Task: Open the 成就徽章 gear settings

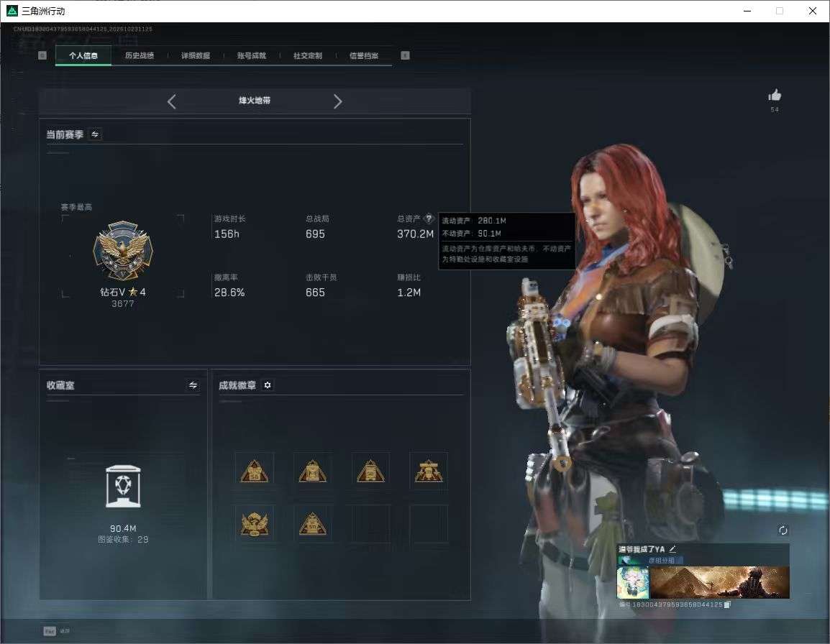Action: click(x=268, y=385)
